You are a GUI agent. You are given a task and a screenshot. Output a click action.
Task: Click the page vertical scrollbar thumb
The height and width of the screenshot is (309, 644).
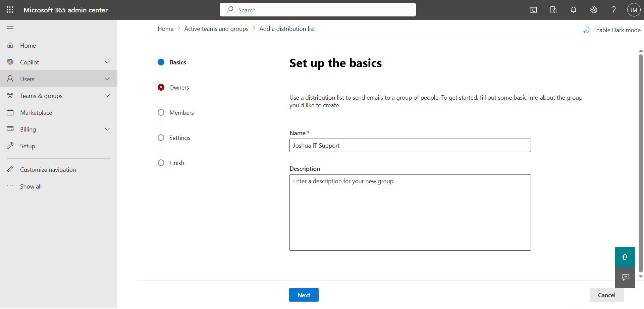(641, 163)
